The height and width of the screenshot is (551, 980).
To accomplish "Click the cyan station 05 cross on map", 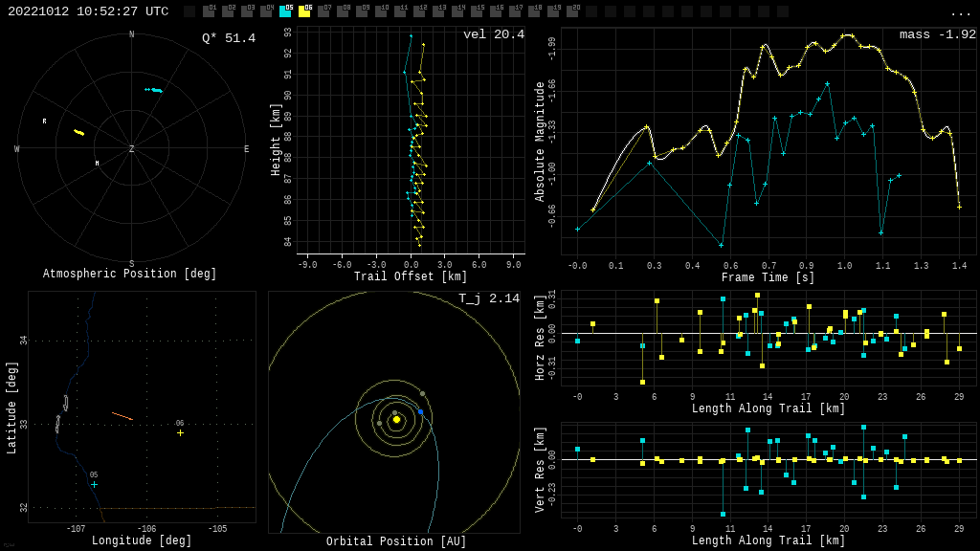I will pos(94,484).
